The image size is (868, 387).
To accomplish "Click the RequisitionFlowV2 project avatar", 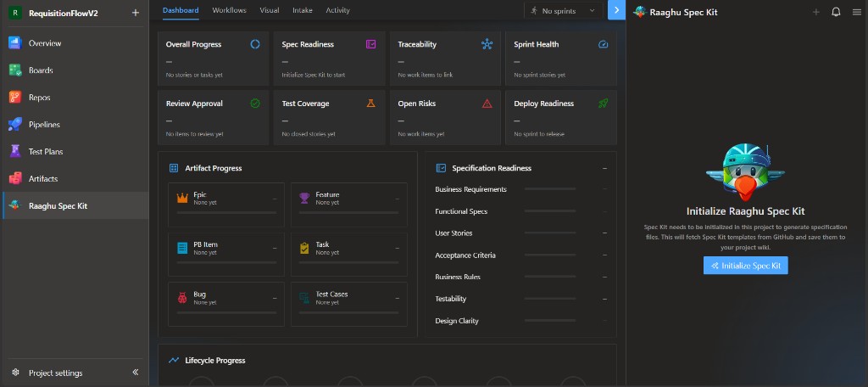I will coord(15,13).
